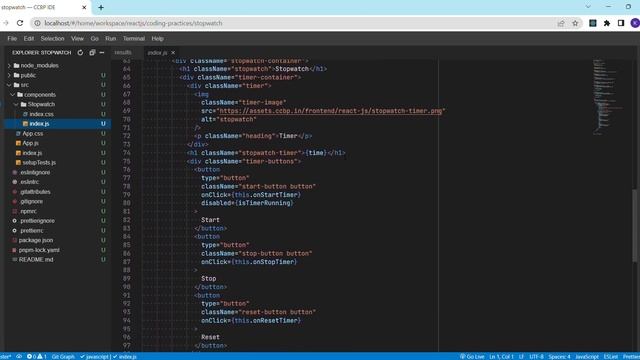Toggle the browser side panel icon
640x360 pixels.
[x=621, y=23]
